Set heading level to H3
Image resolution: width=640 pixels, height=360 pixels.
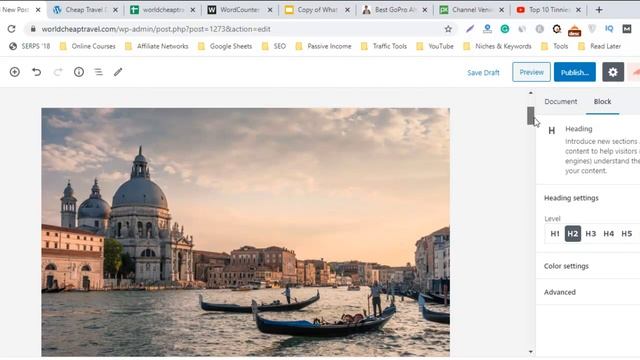pos(591,234)
